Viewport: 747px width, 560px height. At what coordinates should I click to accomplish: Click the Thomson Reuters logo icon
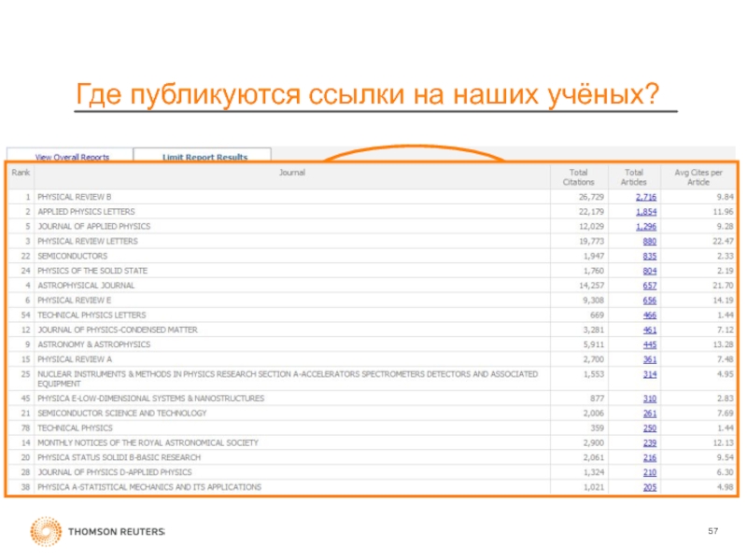[46, 531]
